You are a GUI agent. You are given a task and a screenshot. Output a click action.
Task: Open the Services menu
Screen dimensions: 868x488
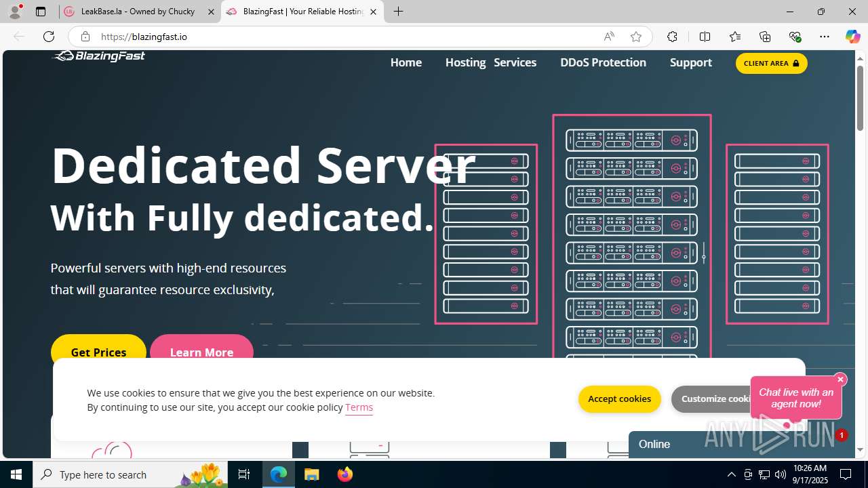point(515,62)
